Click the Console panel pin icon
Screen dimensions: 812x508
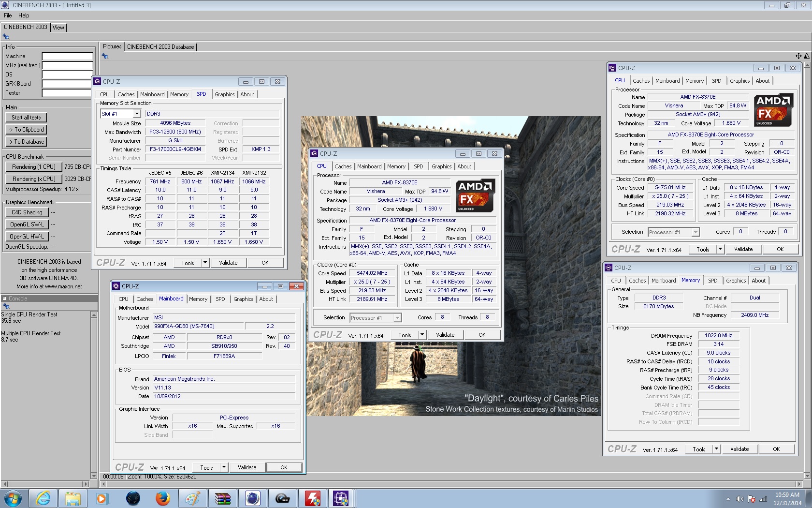pyautogui.click(x=6, y=306)
